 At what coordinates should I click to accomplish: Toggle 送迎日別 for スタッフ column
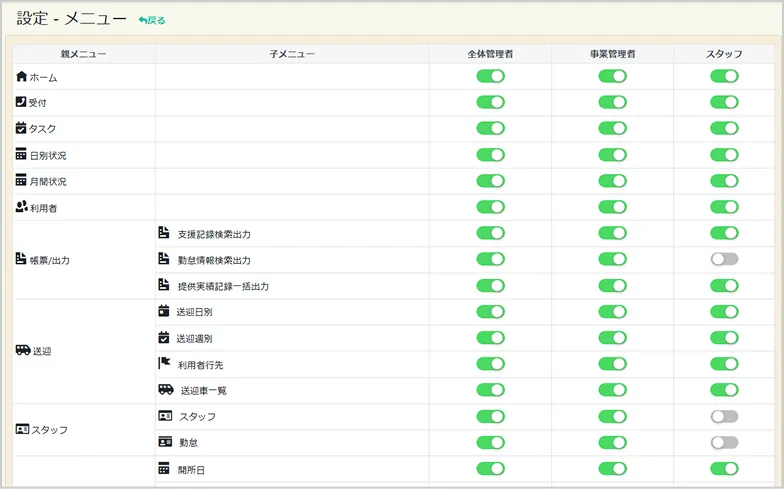coord(724,312)
